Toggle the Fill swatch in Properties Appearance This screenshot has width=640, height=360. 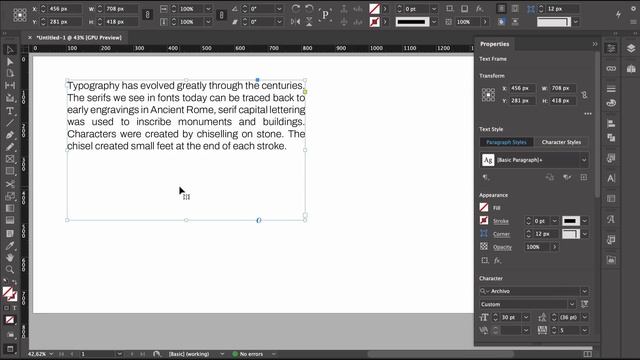click(x=484, y=208)
